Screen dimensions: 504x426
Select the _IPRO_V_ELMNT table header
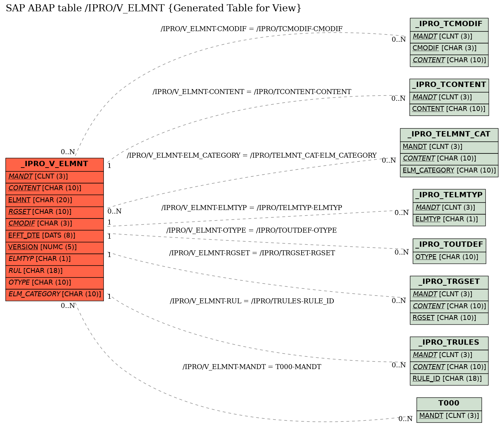(55, 164)
